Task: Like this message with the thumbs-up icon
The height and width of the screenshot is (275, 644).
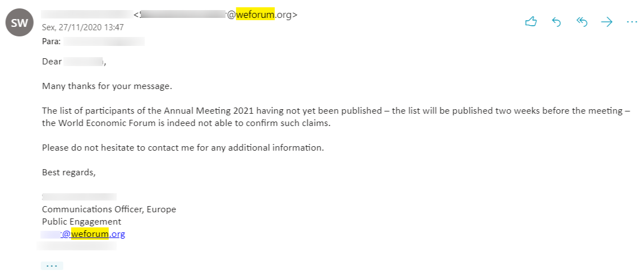Action: (531, 22)
